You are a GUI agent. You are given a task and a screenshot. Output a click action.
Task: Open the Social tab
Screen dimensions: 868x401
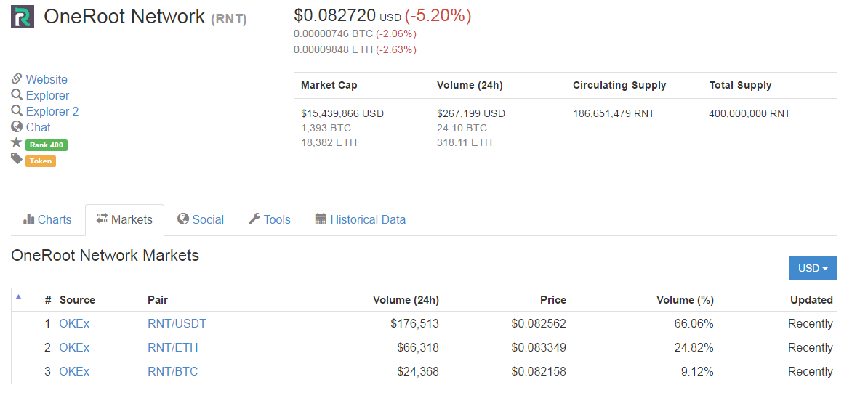pyautogui.click(x=201, y=219)
